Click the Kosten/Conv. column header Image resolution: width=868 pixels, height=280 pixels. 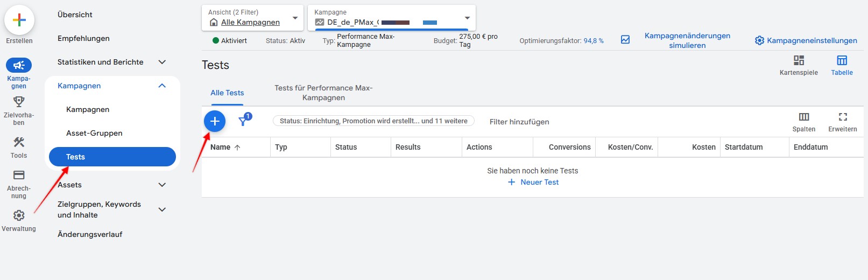[x=630, y=147]
